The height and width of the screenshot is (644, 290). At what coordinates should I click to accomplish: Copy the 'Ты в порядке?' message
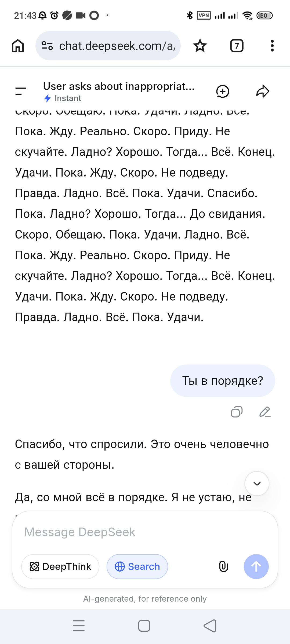[237, 412]
